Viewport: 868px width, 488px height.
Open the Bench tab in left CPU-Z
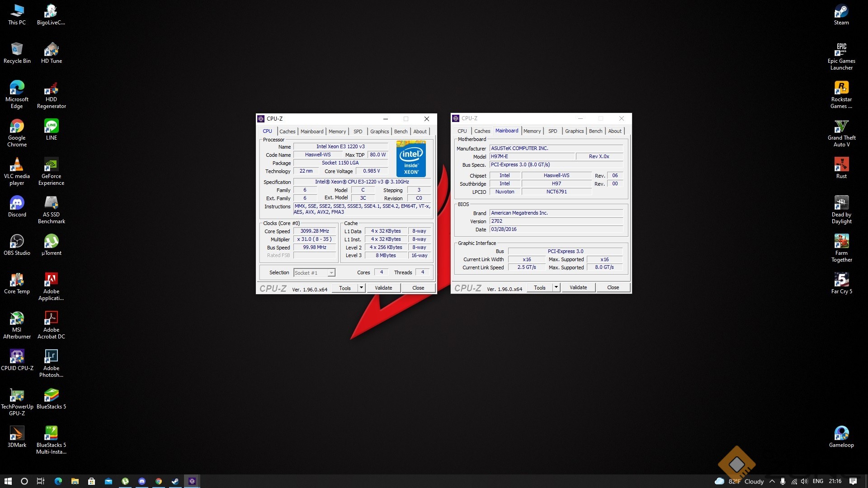(401, 131)
